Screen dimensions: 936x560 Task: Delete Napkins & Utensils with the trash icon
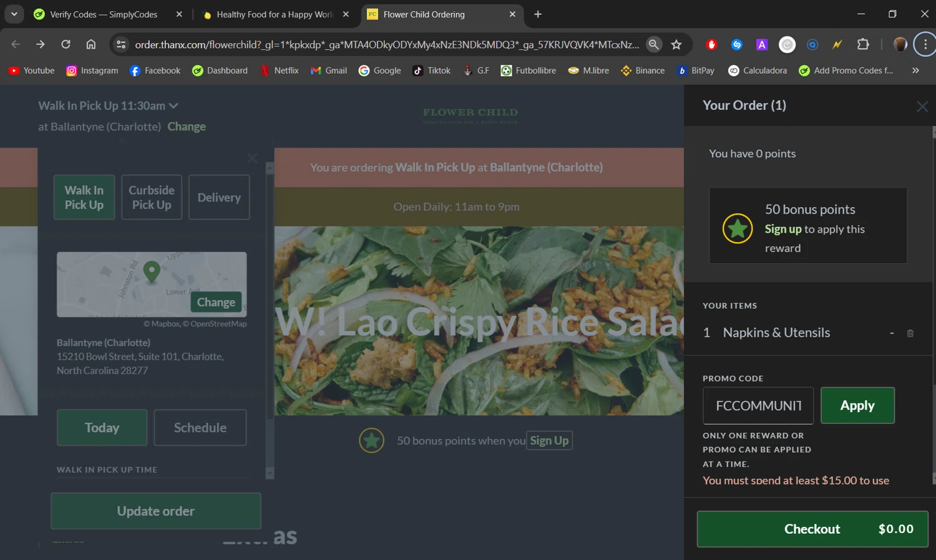tap(910, 334)
